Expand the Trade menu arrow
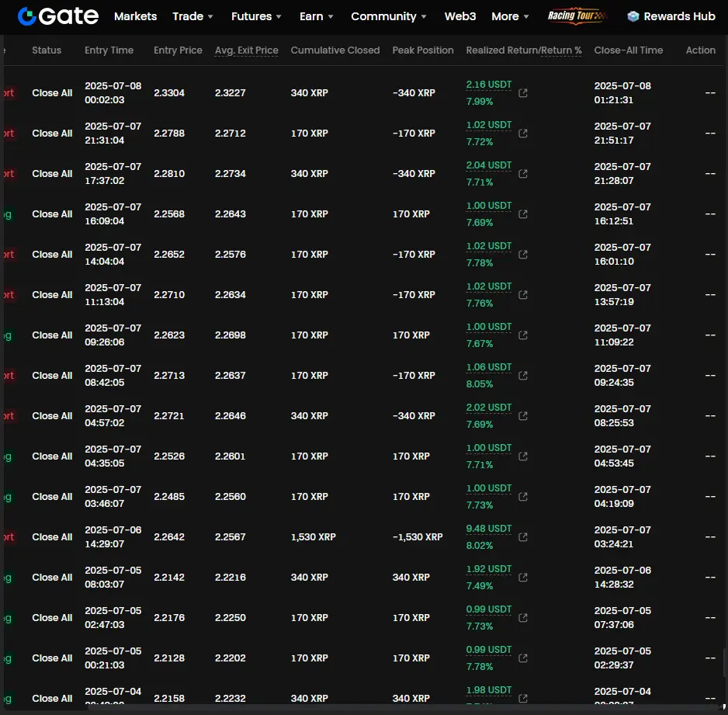Viewport: 728px width, 715px height. (x=210, y=17)
